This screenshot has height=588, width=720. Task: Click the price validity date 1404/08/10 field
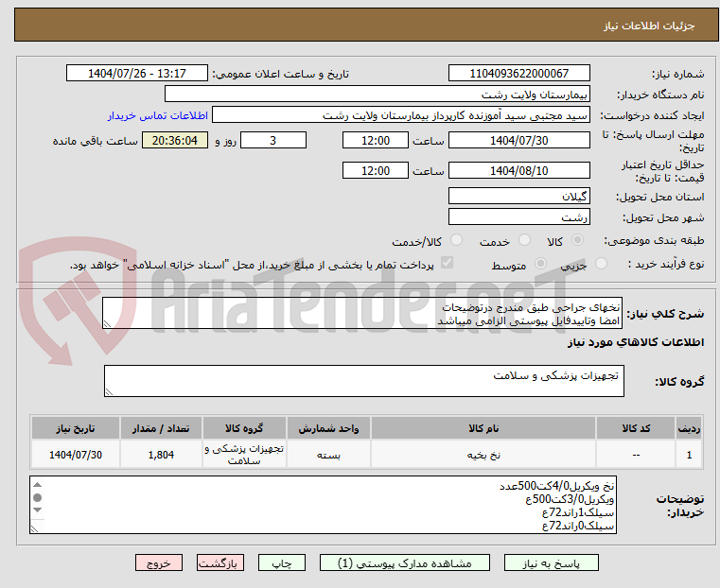point(518,170)
